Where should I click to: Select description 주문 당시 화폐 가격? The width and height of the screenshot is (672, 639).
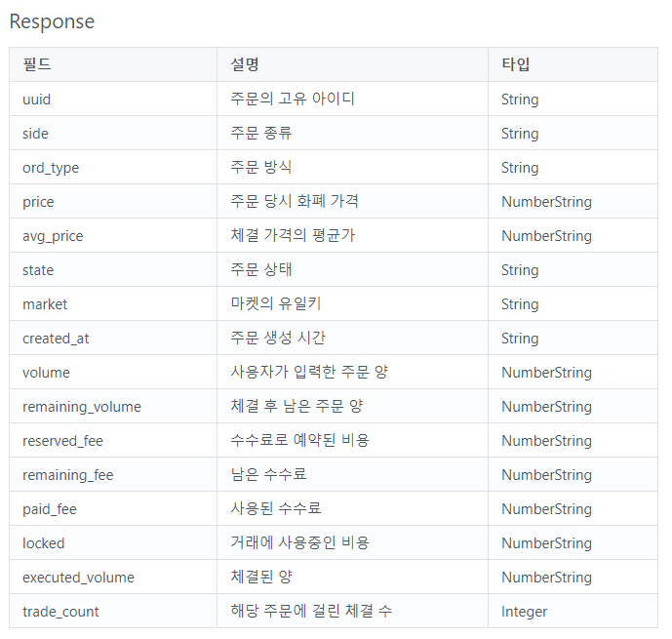point(295,201)
